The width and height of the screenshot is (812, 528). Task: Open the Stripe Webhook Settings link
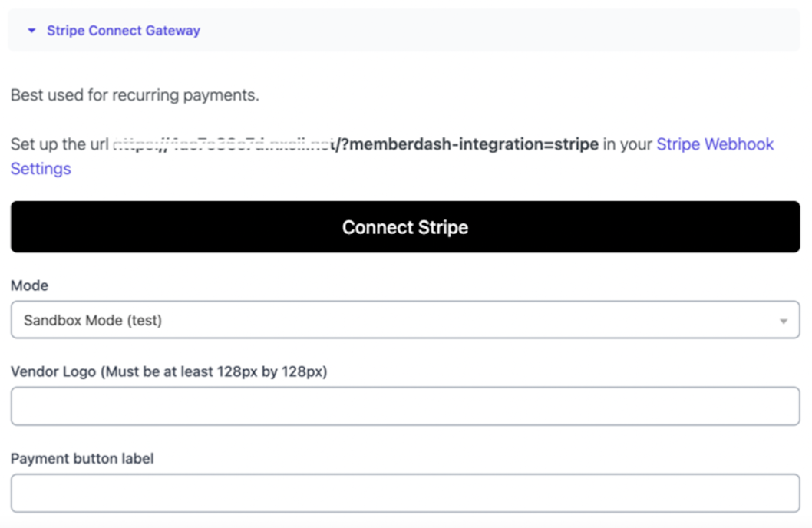click(x=715, y=144)
